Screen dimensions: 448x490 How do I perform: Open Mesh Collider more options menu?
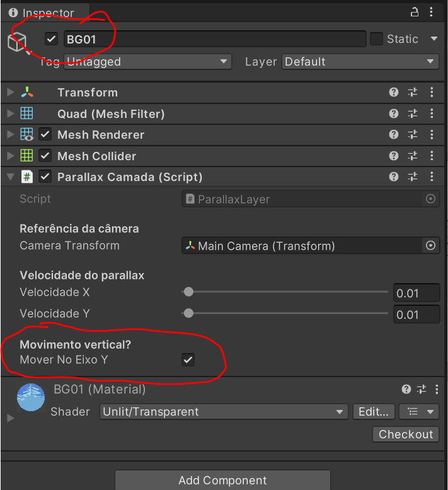pos(432,156)
